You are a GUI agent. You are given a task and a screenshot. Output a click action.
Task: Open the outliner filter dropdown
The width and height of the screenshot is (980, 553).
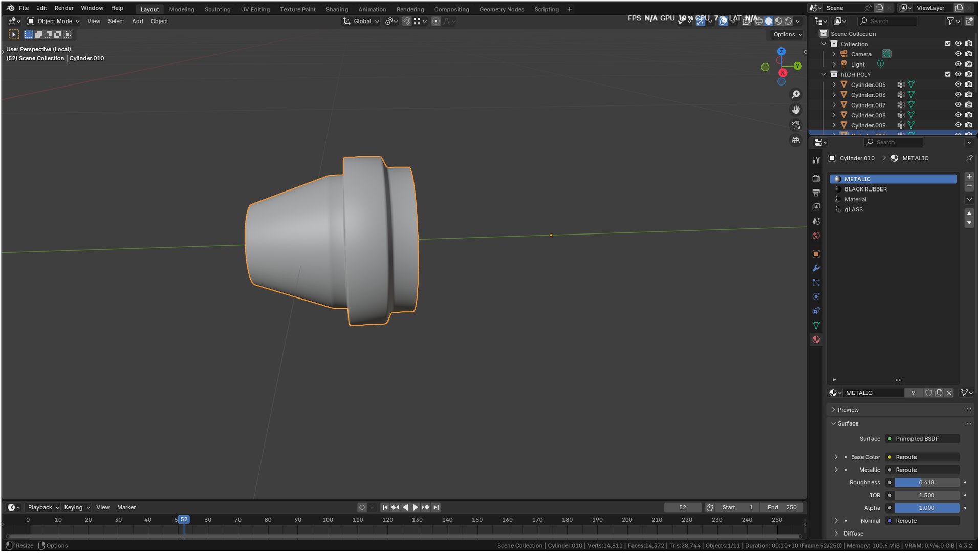pyautogui.click(x=952, y=21)
